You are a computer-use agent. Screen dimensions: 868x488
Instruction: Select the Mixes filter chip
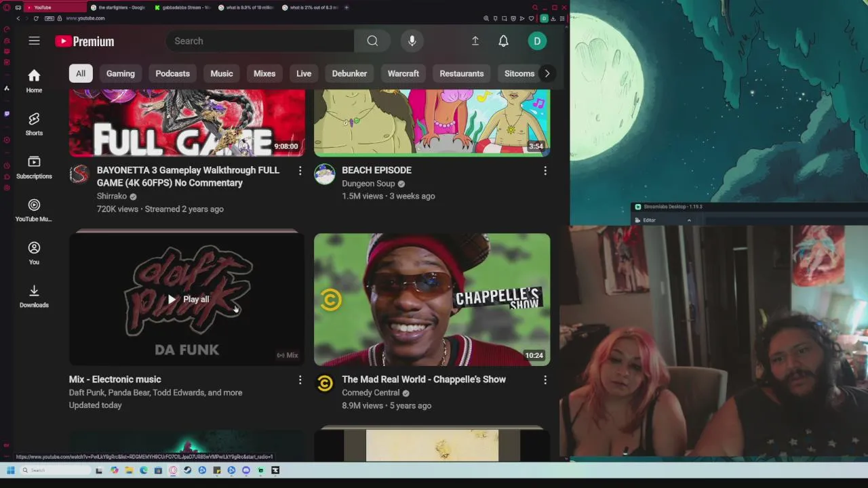pos(264,73)
